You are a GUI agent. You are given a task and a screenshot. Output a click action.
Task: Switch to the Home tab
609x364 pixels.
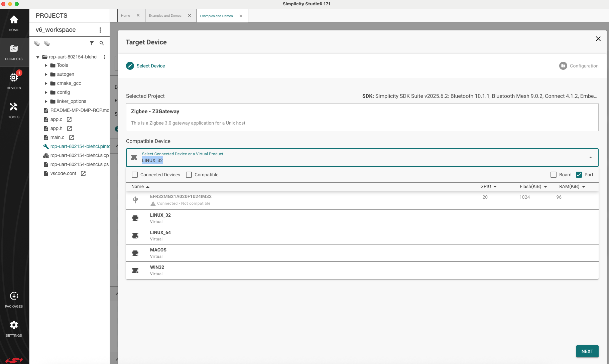coord(126,16)
